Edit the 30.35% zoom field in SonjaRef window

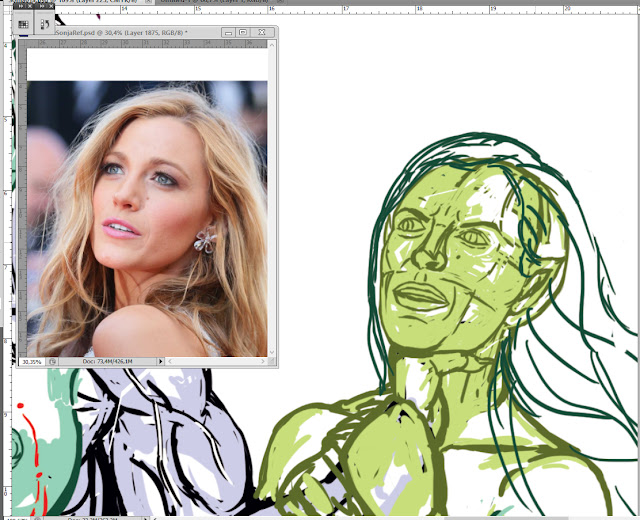point(32,362)
